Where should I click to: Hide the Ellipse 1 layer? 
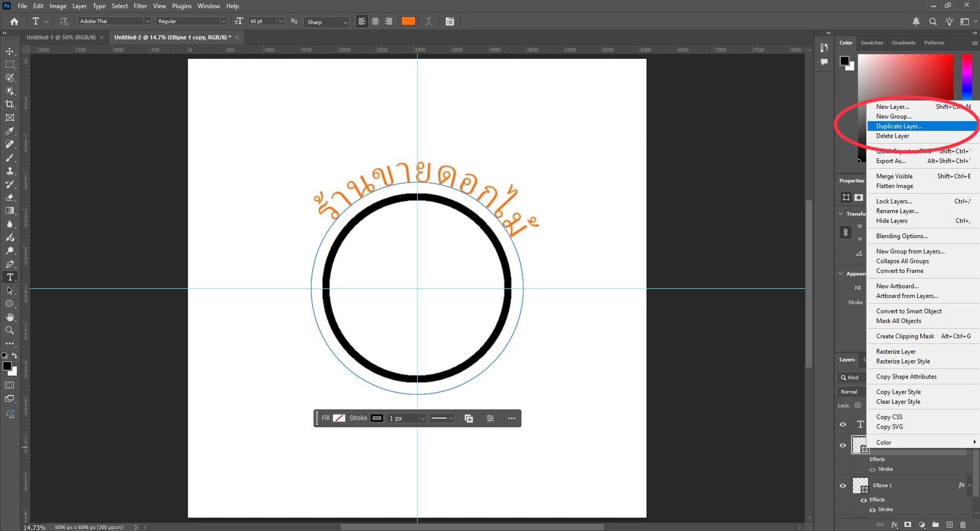click(843, 485)
